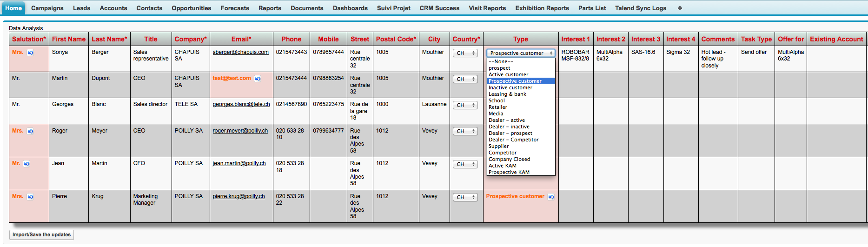Open Country dropdown in Sonya Berger row
The height and width of the screenshot is (247, 868).
click(465, 53)
